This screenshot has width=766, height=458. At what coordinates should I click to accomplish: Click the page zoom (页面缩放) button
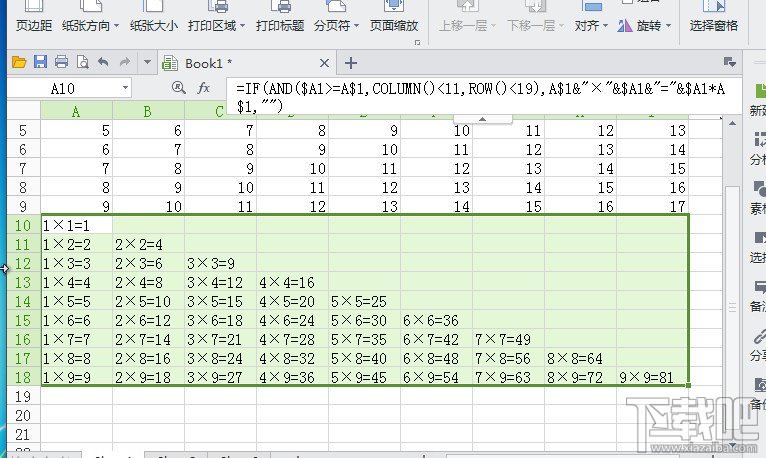point(394,17)
